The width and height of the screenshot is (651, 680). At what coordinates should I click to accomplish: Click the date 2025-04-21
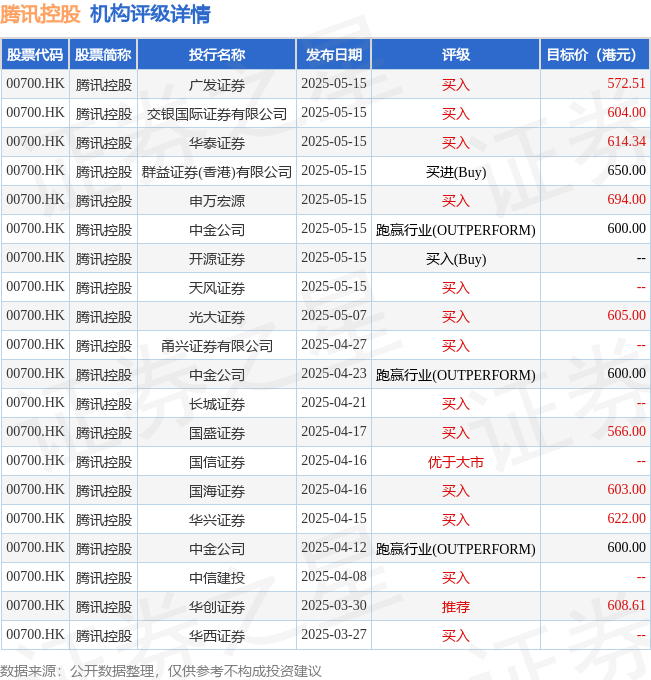click(x=334, y=402)
